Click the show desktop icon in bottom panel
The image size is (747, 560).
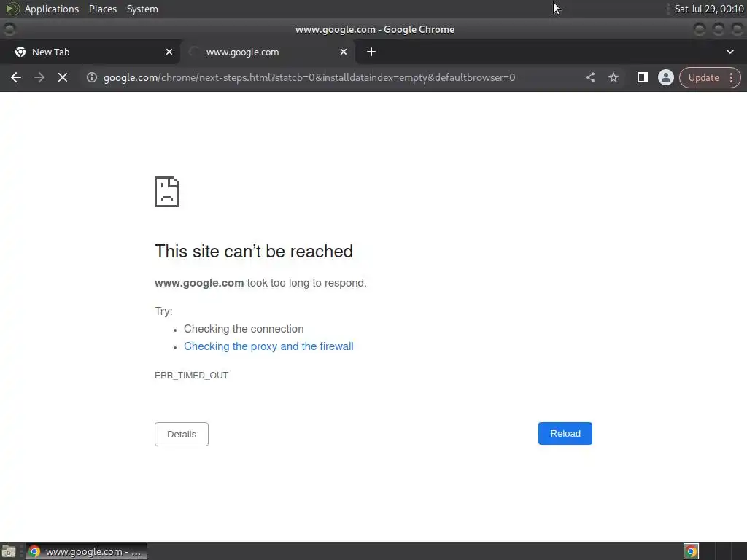pos(9,551)
